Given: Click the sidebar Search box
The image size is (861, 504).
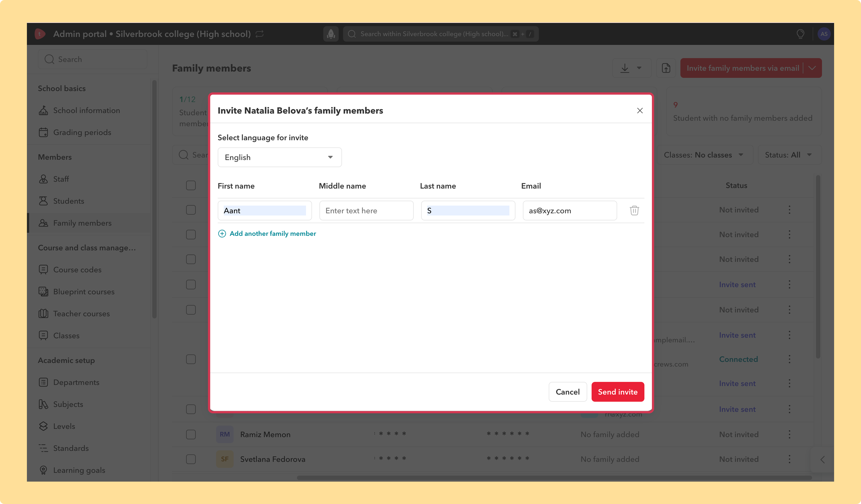Looking at the screenshot, I should click(x=93, y=59).
